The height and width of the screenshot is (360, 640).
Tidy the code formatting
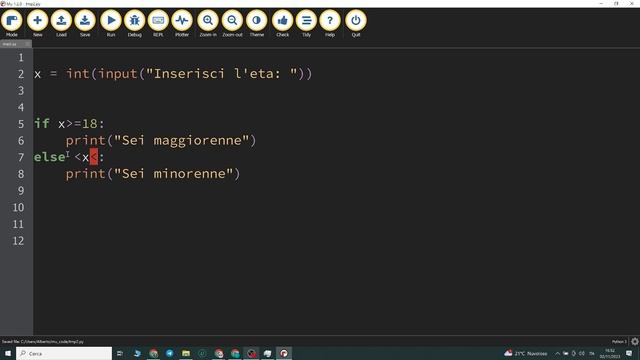point(307,24)
